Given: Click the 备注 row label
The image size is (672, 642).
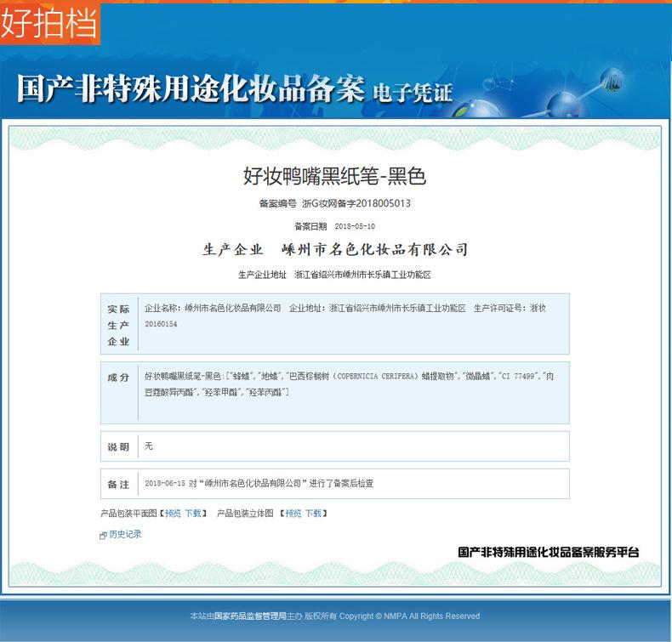Looking at the screenshot, I should (x=118, y=485).
